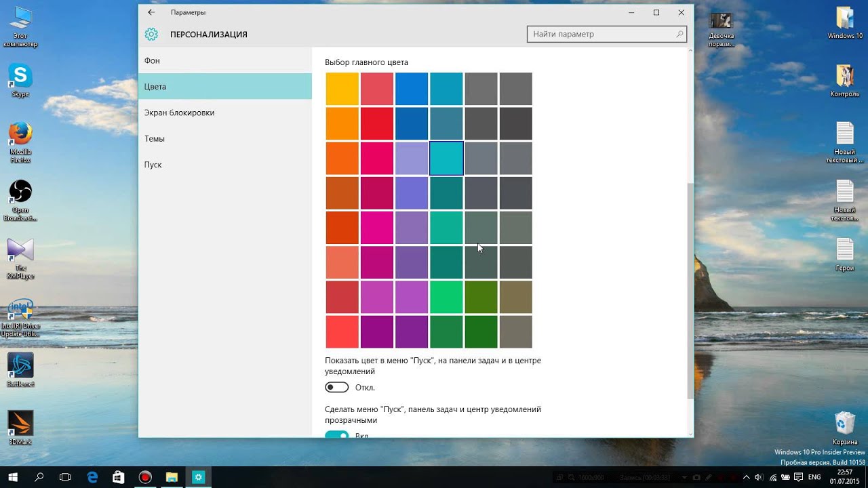This screenshot has width=868, height=488.
Task: Select the Контроль desktop folder
Action: click(x=845, y=81)
